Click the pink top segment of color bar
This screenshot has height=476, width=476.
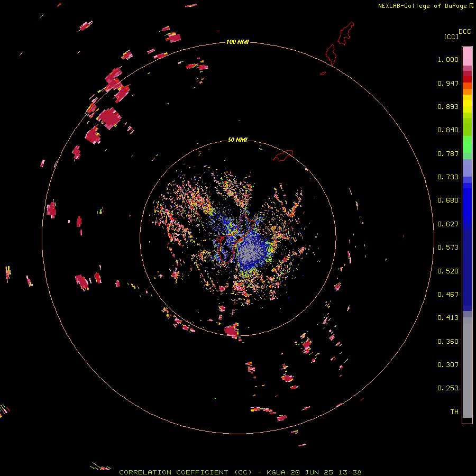point(467,56)
